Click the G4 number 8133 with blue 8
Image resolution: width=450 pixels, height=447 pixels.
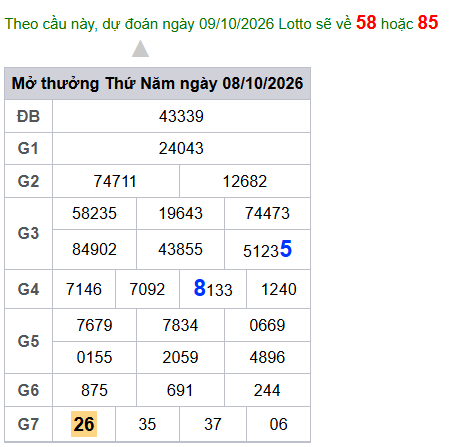coord(213,289)
